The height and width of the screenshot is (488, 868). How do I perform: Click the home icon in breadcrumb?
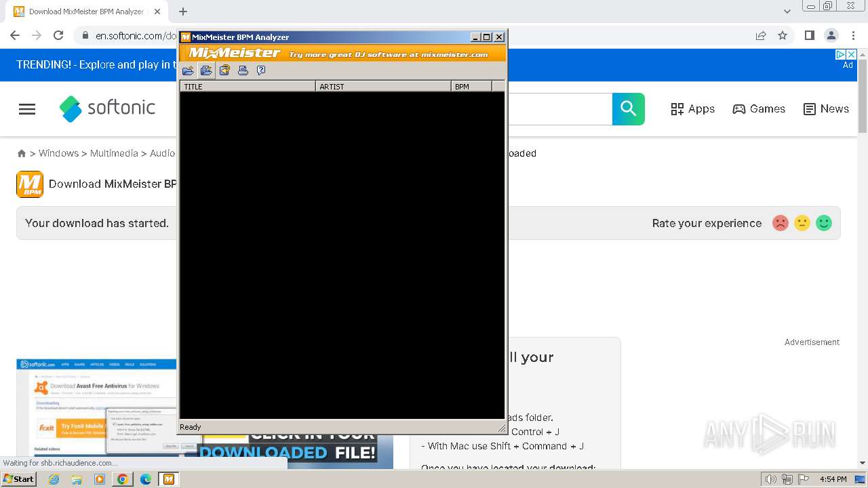pos(22,154)
